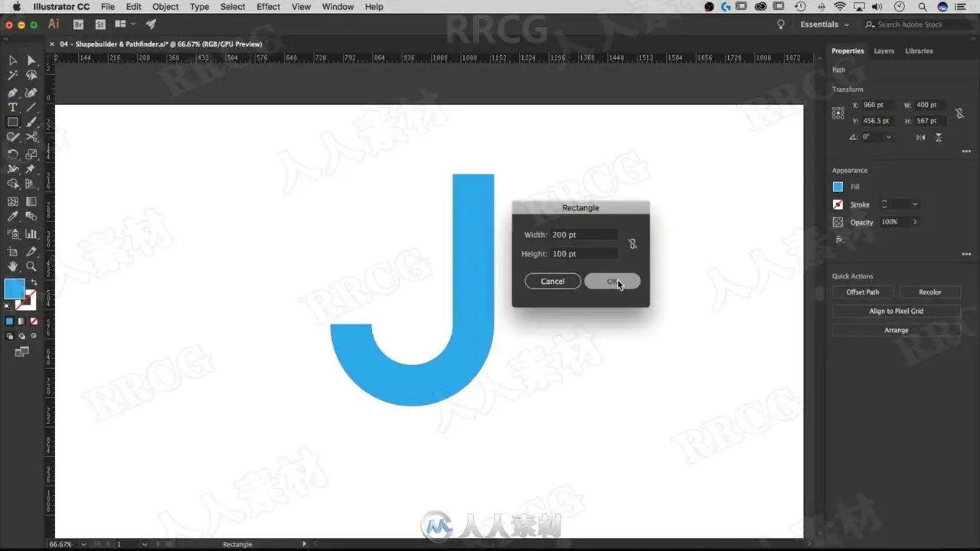Open Essentials workspace switcher
The image size is (980, 551).
click(825, 24)
